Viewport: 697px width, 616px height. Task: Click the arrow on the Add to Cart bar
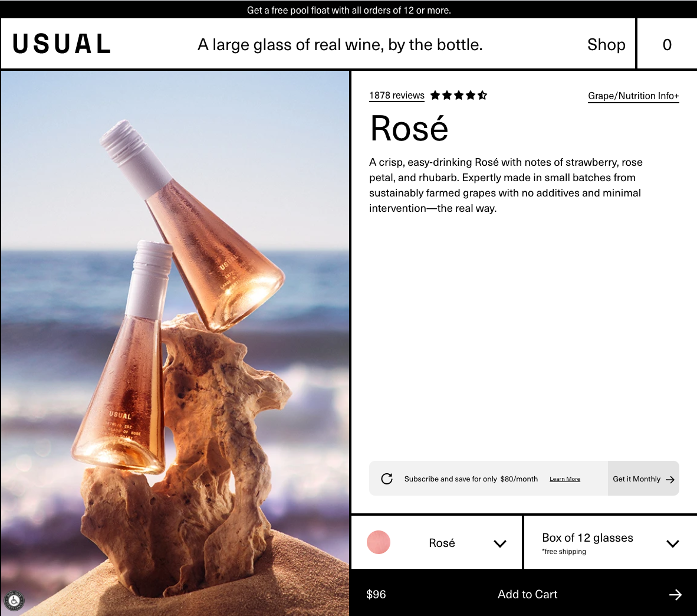pyautogui.click(x=675, y=595)
